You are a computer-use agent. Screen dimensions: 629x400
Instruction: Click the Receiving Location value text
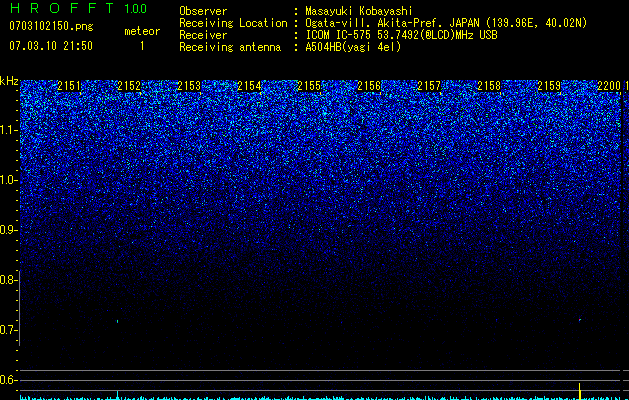tap(446, 23)
